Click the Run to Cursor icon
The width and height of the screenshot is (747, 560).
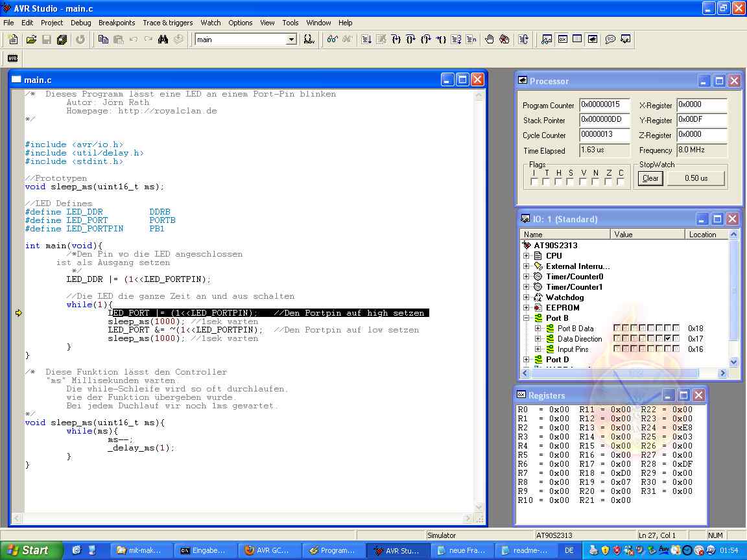click(x=441, y=40)
